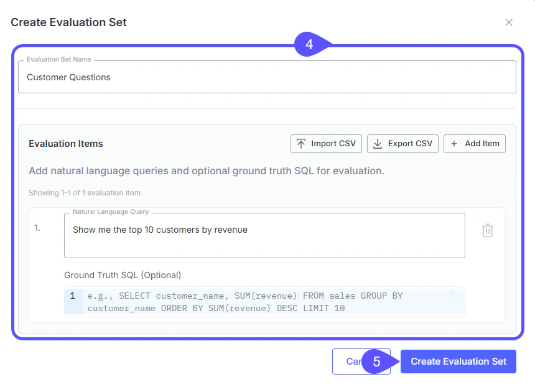
Task: Click the Export CSV button
Action: (402, 144)
